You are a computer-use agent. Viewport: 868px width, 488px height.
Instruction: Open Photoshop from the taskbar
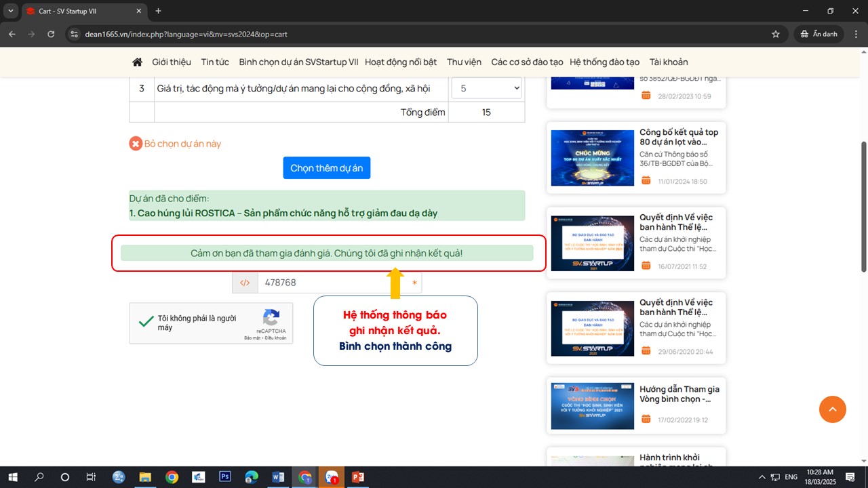pos(225,477)
